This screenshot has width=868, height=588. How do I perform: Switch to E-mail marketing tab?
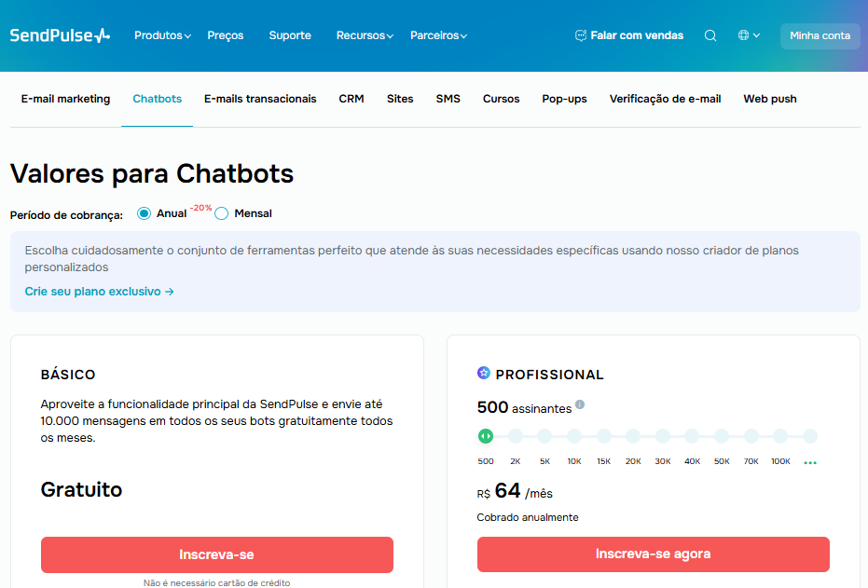[65, 99]
